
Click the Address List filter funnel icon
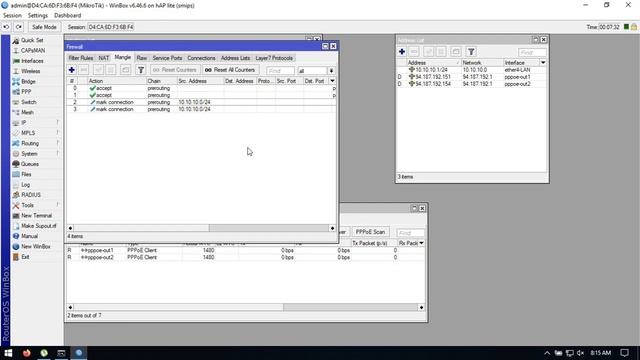(x=471, y=52)
